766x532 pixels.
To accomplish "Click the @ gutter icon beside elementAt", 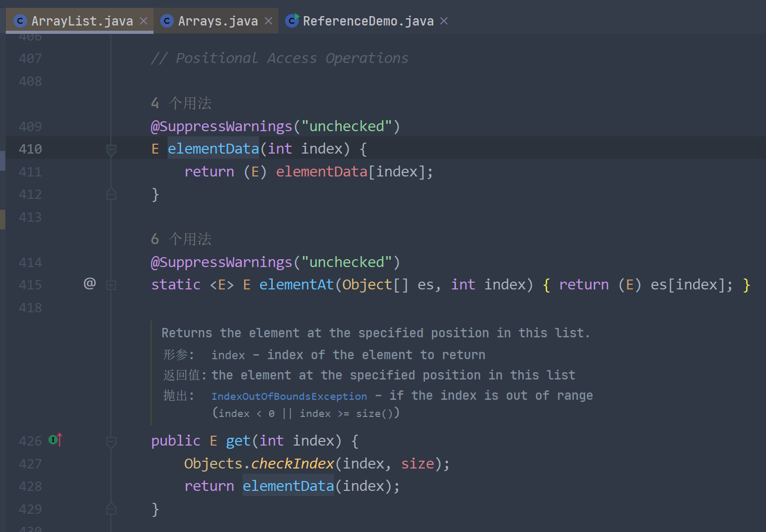I will pyautogui.click(x=90, y=283).
